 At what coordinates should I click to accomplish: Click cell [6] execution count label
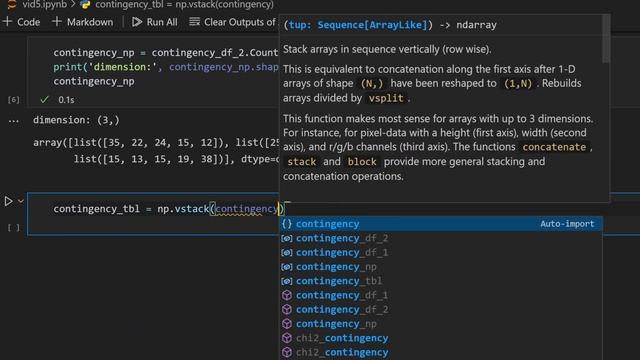tap(13, 100)
